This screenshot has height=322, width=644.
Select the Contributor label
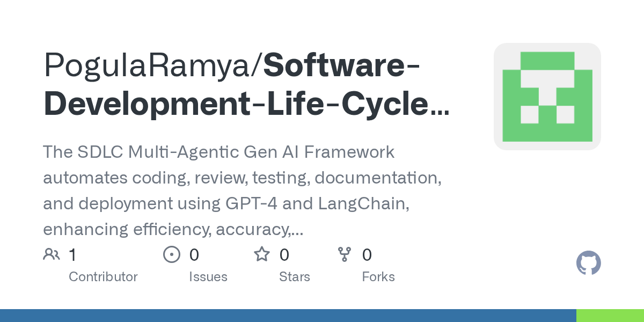pos(103,277)
